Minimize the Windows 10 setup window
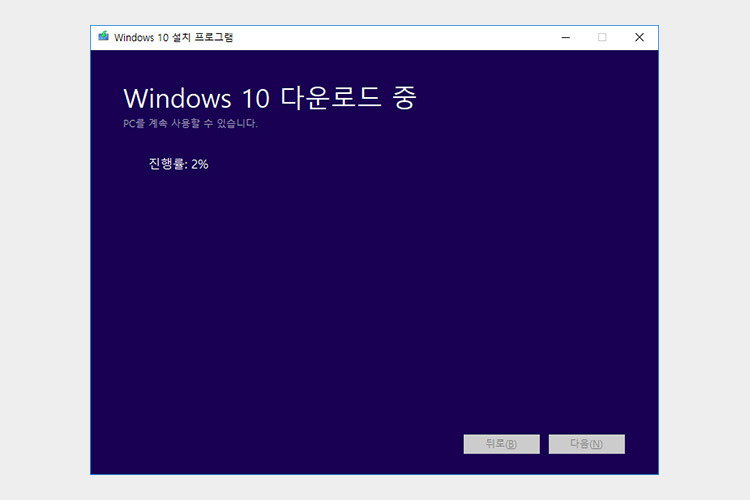750x500 pixels. [565, 37]
